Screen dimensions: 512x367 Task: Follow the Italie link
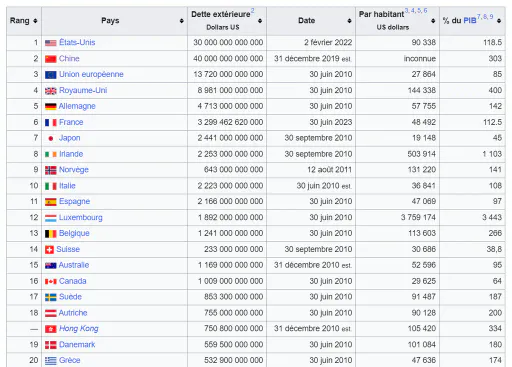click(x=67, y=186)
